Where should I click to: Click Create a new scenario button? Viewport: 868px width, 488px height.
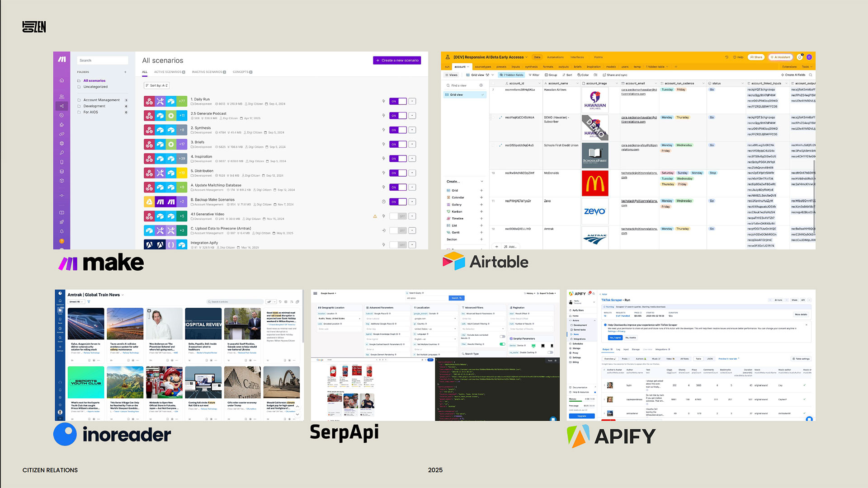pyautogui.click(x=397, y=61)
